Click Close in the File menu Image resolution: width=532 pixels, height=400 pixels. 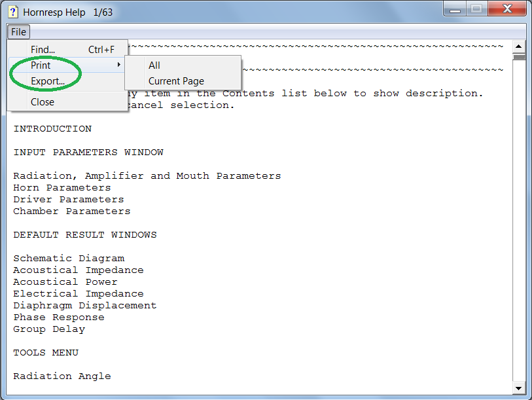(67, 102)
